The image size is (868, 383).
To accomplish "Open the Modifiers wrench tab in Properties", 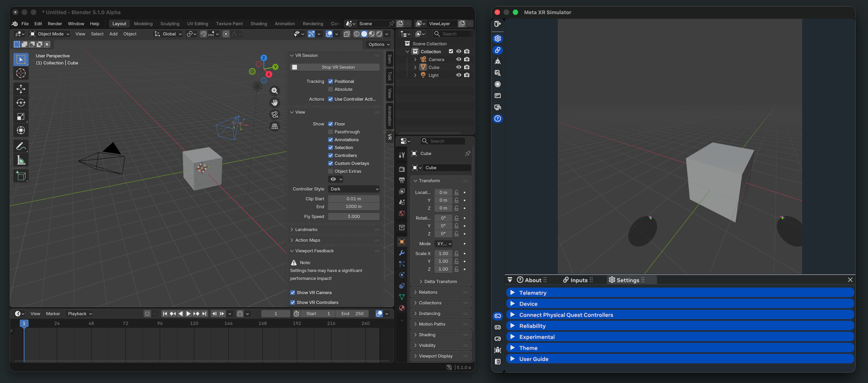I will click(402, 253).
